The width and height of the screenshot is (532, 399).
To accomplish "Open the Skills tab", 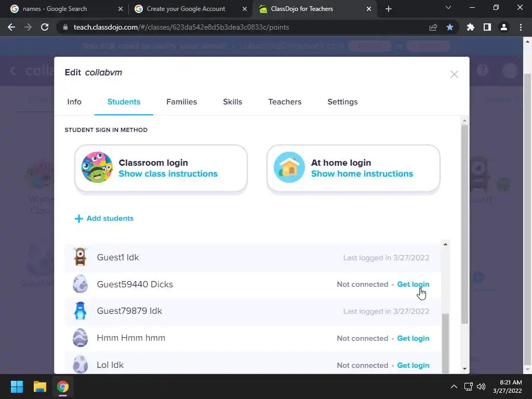I will tap(232, 102).
